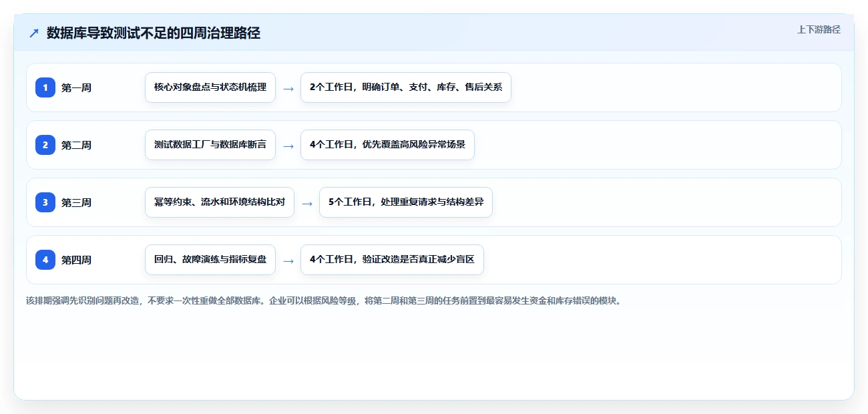Click the title 数据库导致测试不足的四周治理路径

point(154,33)
